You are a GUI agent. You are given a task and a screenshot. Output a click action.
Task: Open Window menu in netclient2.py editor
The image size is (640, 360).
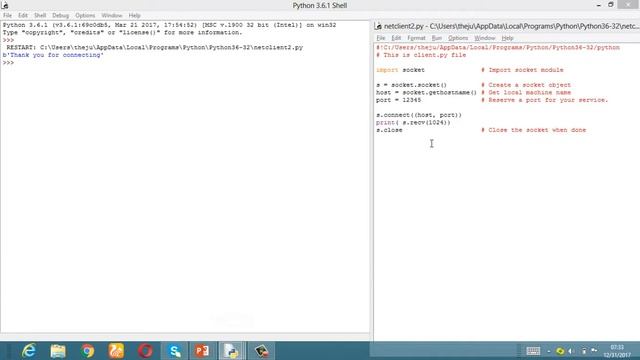click(x=484, y=38)
